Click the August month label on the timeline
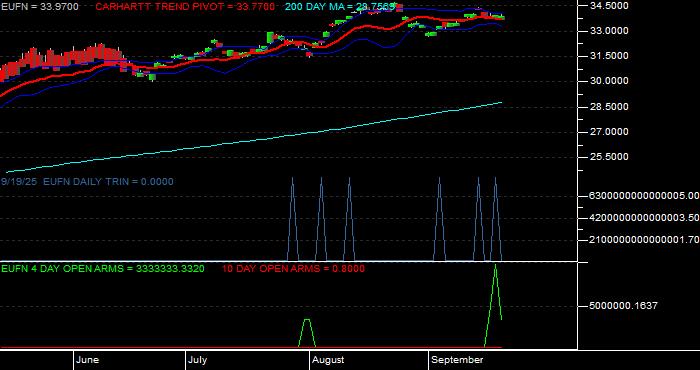 click(x=328, y=360)
